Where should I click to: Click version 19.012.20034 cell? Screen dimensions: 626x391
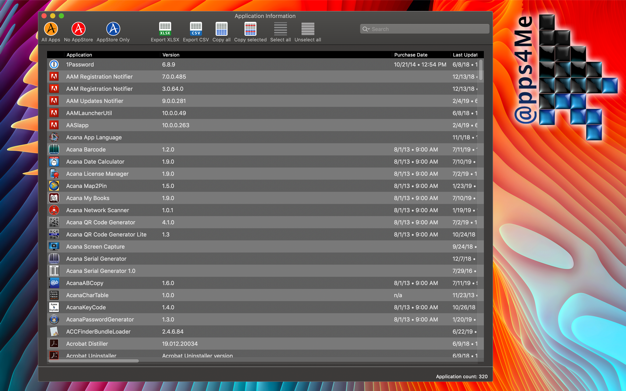tap(180, 343)
